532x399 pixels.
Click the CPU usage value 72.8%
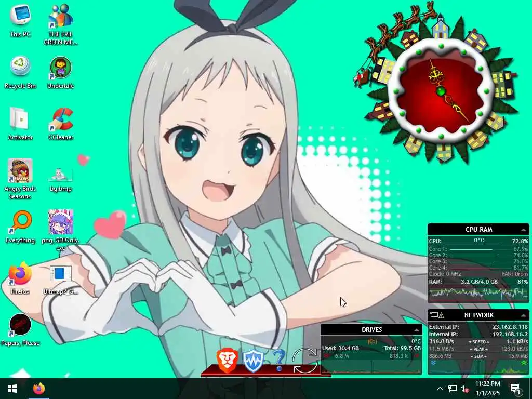(x=520, y=241)
